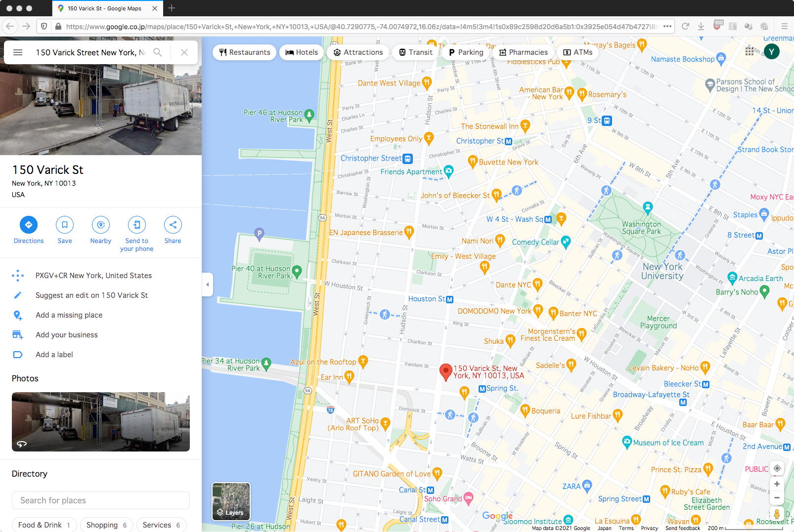Click the Friends Apartment marker
794x532 pixels.
click(x=448, y=171)
